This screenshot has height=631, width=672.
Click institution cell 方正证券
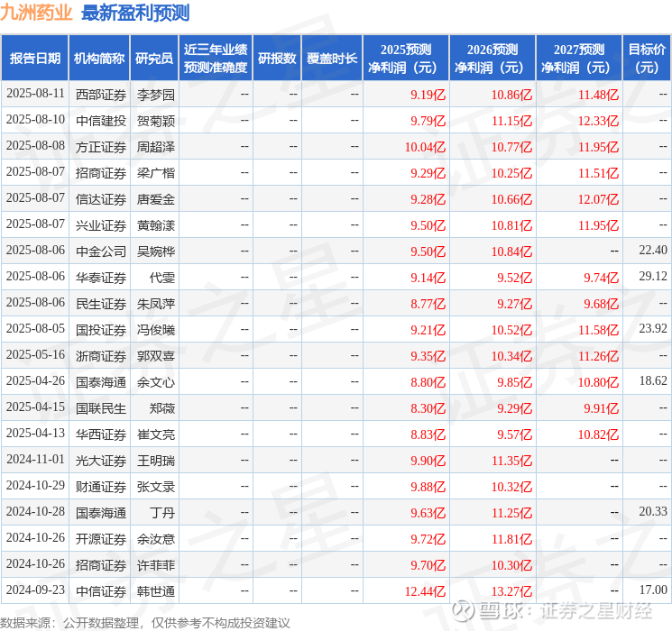(101, 147)
